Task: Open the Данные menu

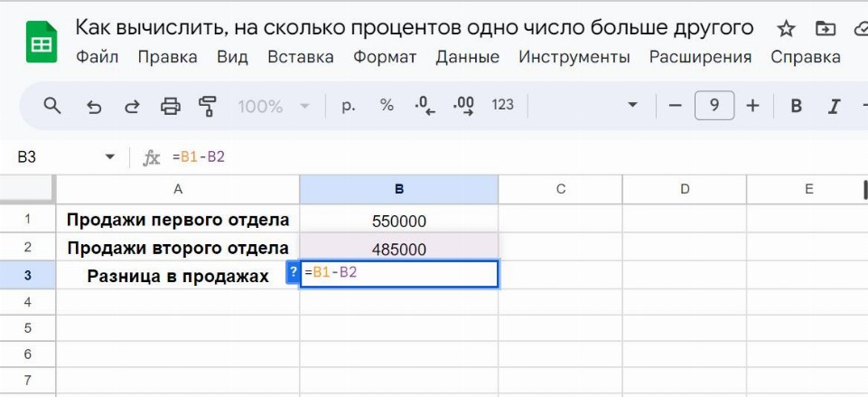Action: pos(467,57)
